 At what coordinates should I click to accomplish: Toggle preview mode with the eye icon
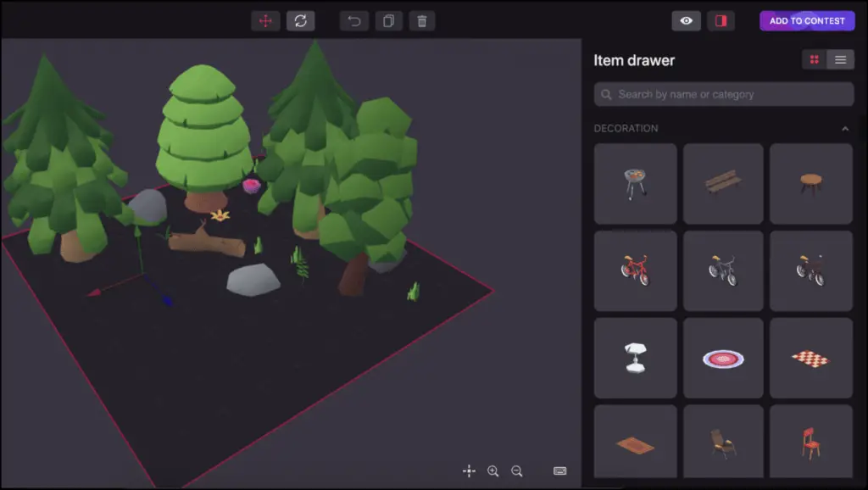tap(686, 21)
